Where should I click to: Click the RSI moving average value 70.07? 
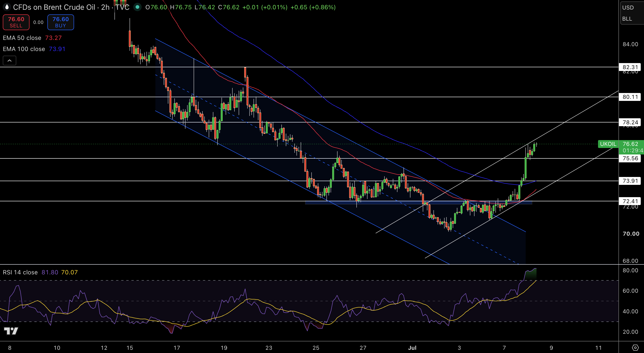pos(69,272)
